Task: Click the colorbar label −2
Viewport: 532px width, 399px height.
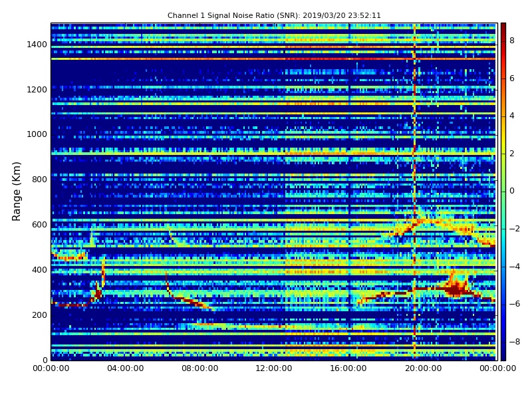Action: pyautogui.click(x=515, y=229)
